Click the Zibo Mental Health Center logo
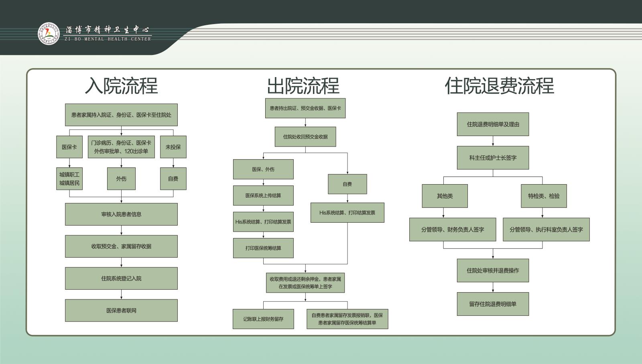 coord(49,34)
